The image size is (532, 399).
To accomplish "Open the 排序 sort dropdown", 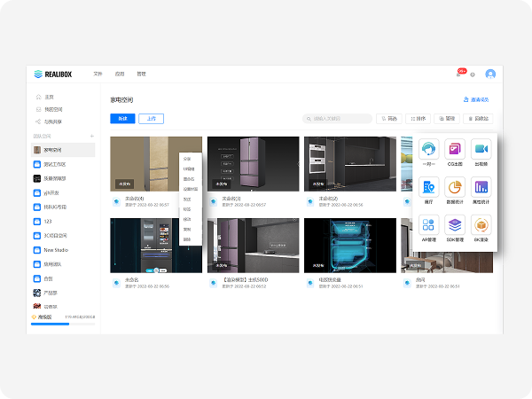I will [x=417, y=118].
